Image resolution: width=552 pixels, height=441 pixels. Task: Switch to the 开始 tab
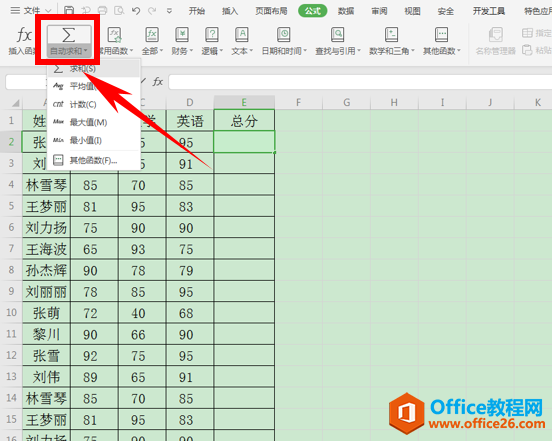pyautogui.click(x=197, y=11)
